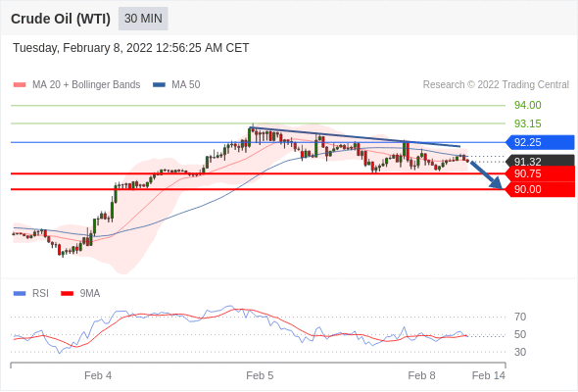
Task: Click the RSI 70 level label
Action: coord(520,317)
